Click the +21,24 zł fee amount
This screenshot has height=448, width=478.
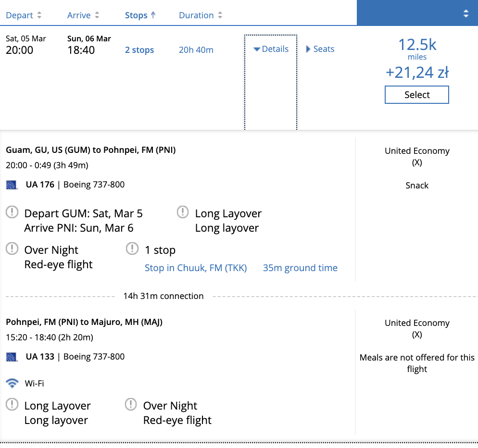pos(417,73)
